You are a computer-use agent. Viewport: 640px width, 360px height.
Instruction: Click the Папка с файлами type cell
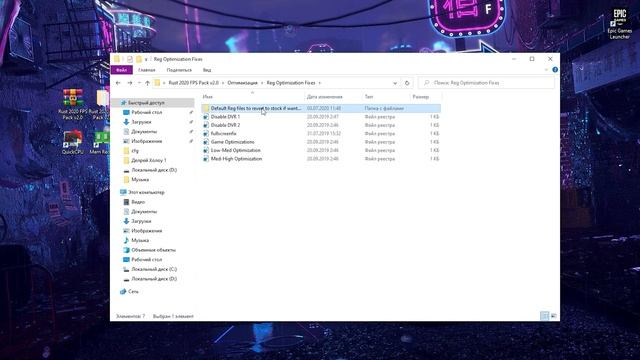click(384, 108)
